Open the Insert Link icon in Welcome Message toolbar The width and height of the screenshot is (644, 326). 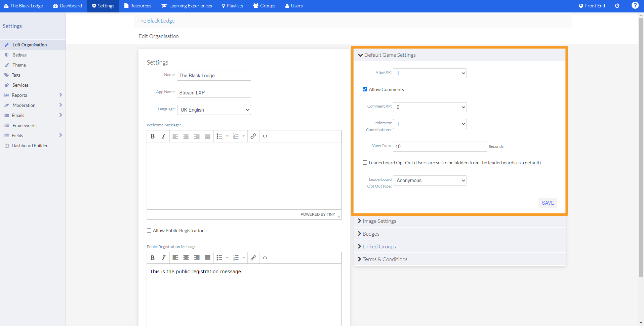pos(253,136)
